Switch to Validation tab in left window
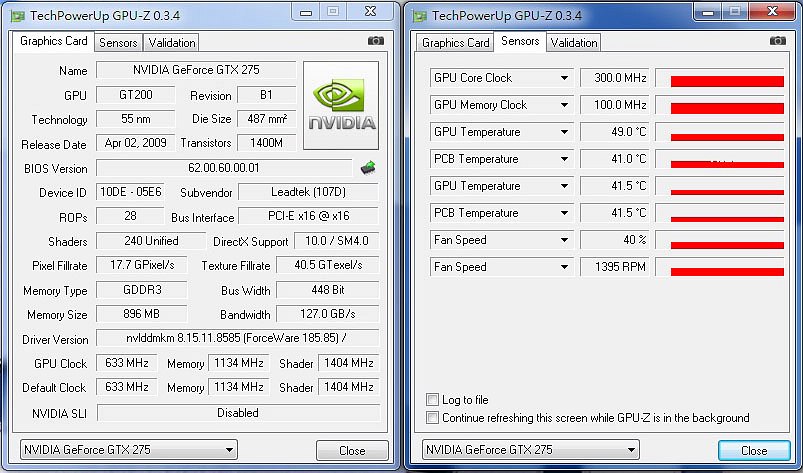Image resolution: width=803 pixels, height=473 pixels. (172, 43)
